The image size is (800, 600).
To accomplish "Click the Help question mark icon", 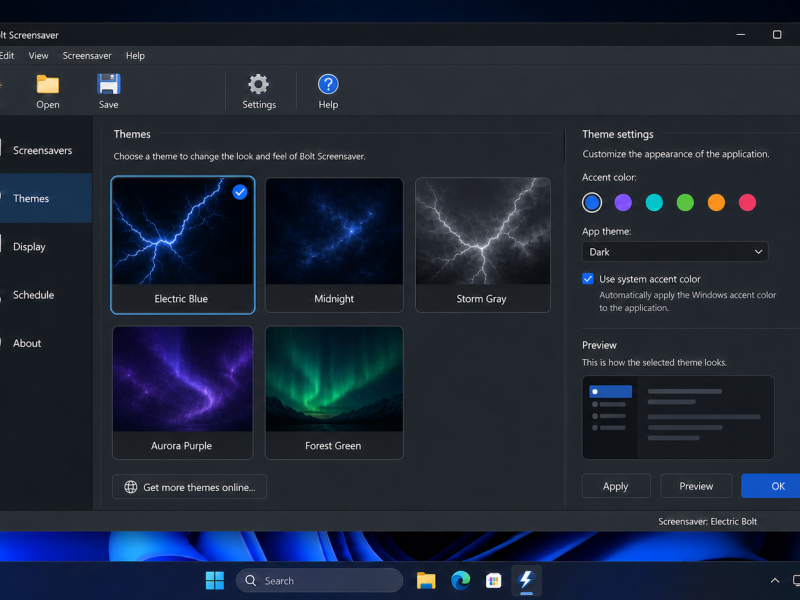I will (x=328, y=84).
